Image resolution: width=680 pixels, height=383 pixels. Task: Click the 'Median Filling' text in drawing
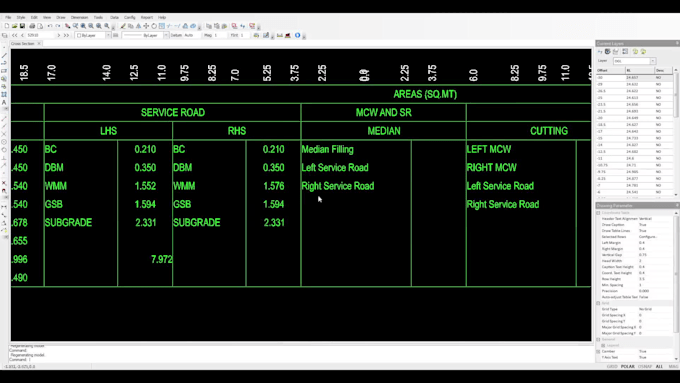[x=327, y=149]
